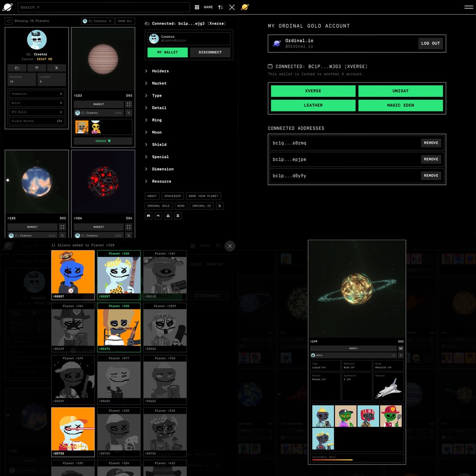Select greyed alien #00332 on Planet #324

pos(165,275)
